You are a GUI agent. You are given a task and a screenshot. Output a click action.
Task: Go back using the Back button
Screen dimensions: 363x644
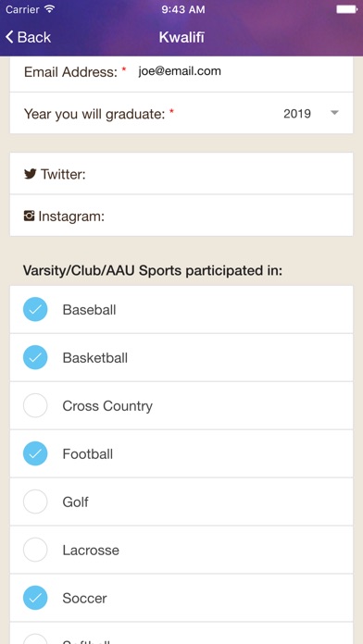(28, 37)
